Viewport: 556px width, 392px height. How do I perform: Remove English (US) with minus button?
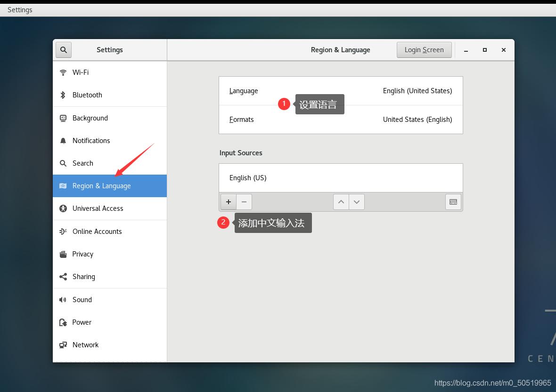click(x=244, y=201)
